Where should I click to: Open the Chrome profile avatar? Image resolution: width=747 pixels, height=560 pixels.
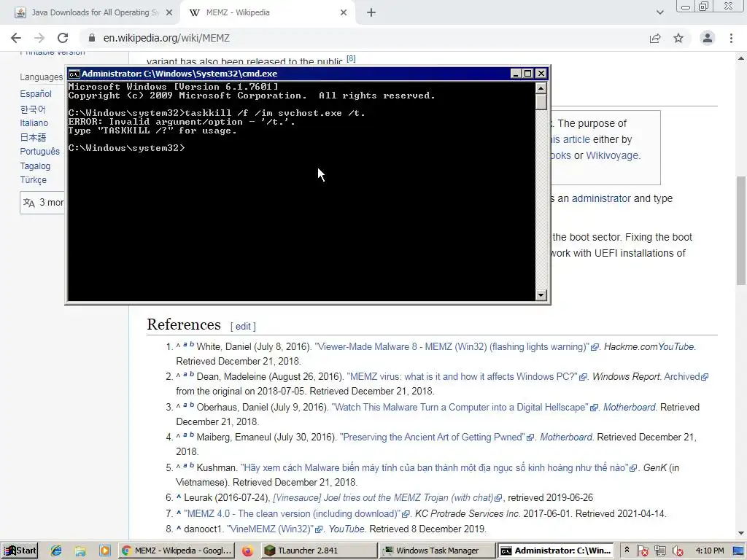[x=708, y=38]
